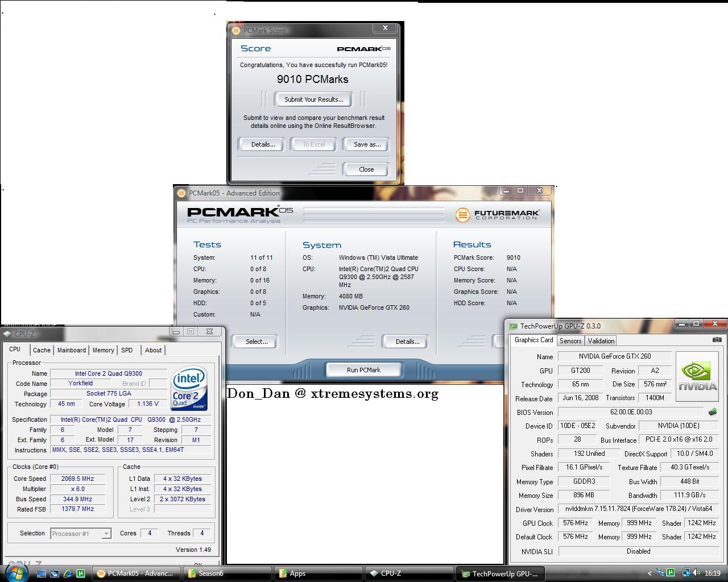Click the Shaders value 192 Unified
The image size is (728, 582).
[x=589, y=454]
